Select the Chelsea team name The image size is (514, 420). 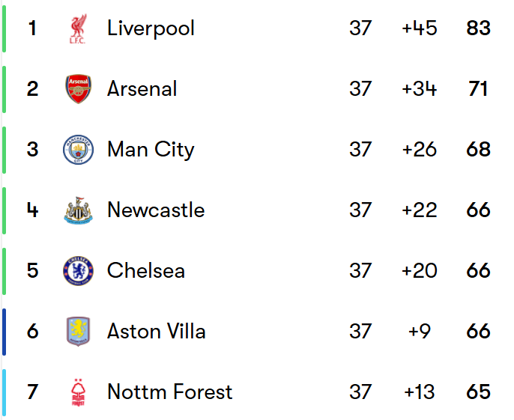146,271
